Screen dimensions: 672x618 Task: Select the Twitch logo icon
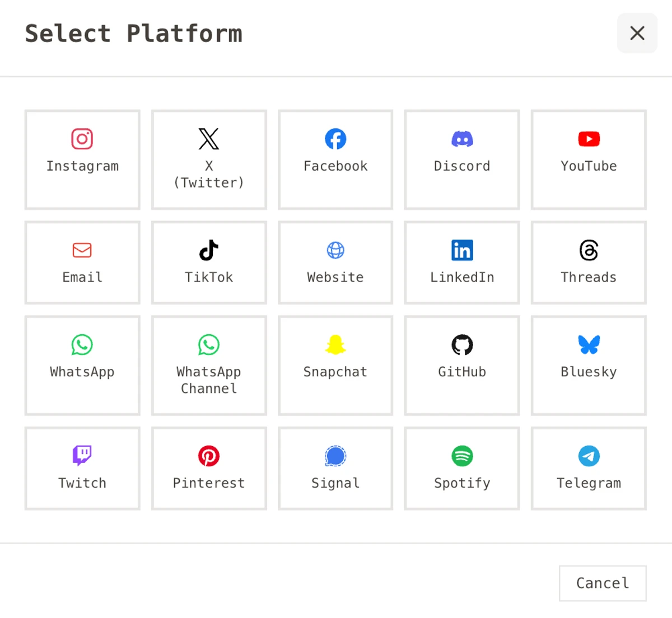pyautogui.click(x=82, y=456)
